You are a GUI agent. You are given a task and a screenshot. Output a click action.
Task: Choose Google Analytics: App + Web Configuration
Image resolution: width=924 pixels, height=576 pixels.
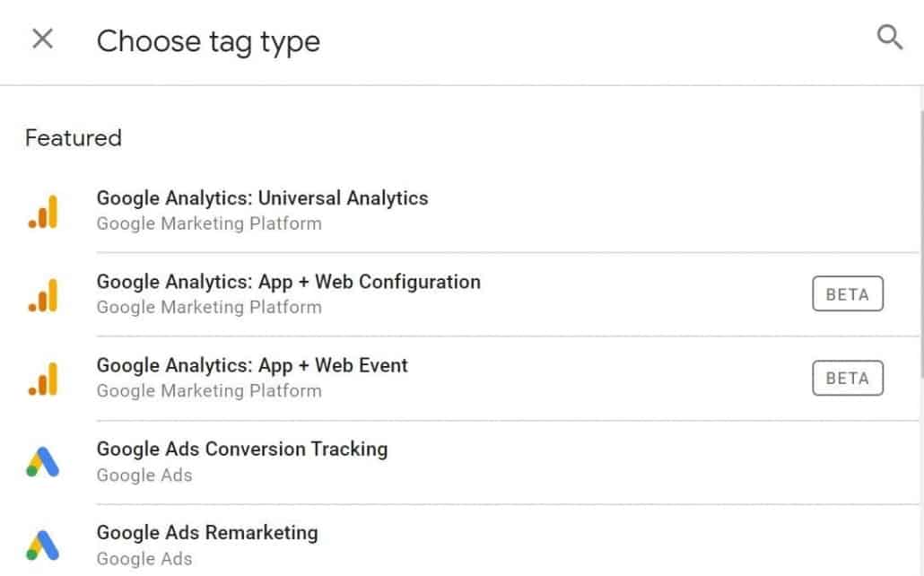coord(288,282)
